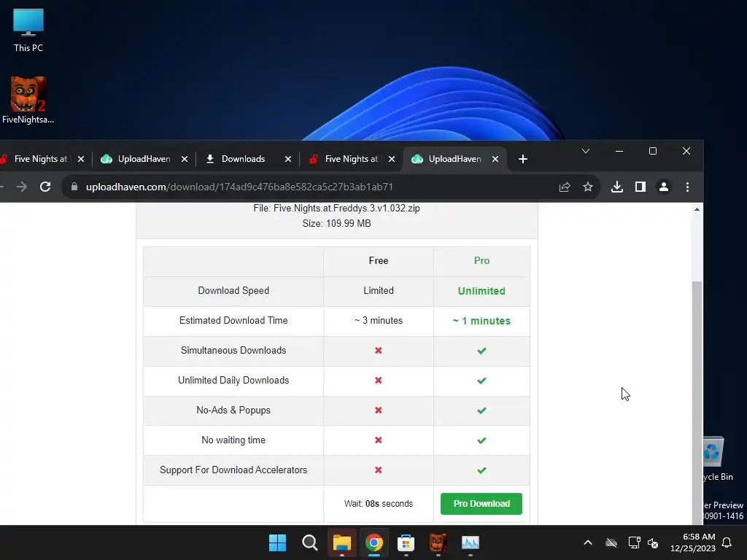Go forward in browser history

21,187
